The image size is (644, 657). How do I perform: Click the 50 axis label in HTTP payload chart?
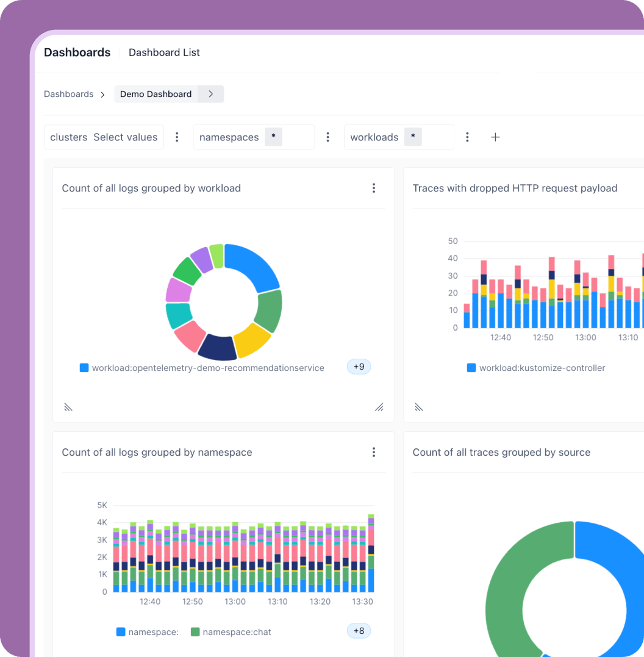[453, 242]
